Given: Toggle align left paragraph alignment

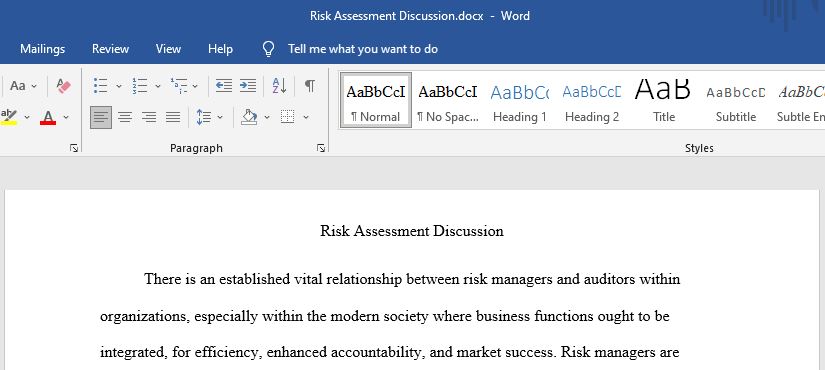Looking at the screenshot, I should coord(100,117).
